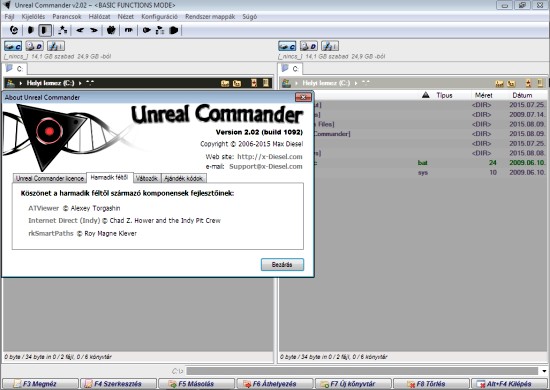Screen dimensions: 550x390
Task: Go back with the left arrow toolbar icon
Action: pyautogui.click(x=80, y=31)
